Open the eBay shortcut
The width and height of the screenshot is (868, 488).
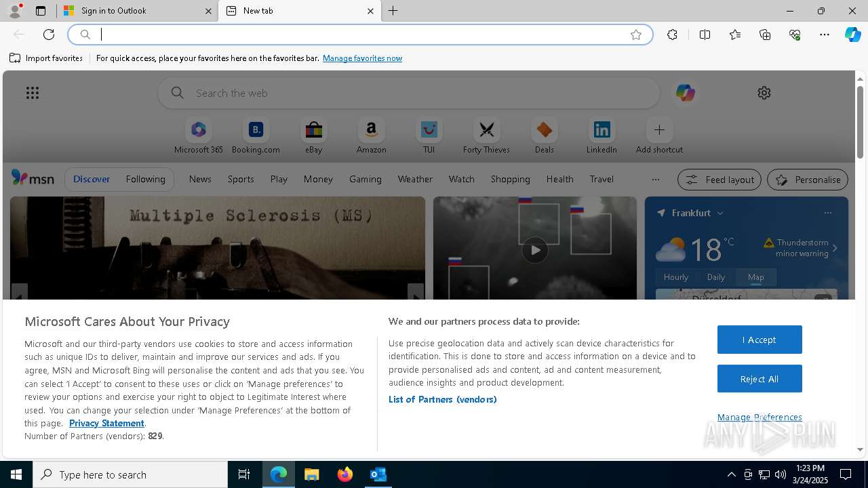point(313,136)
